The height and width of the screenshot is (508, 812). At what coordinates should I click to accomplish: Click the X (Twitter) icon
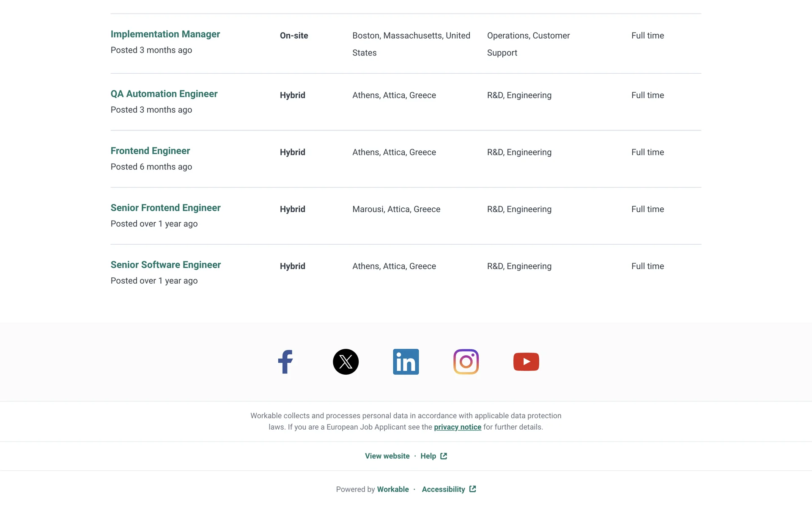[346, 362]
